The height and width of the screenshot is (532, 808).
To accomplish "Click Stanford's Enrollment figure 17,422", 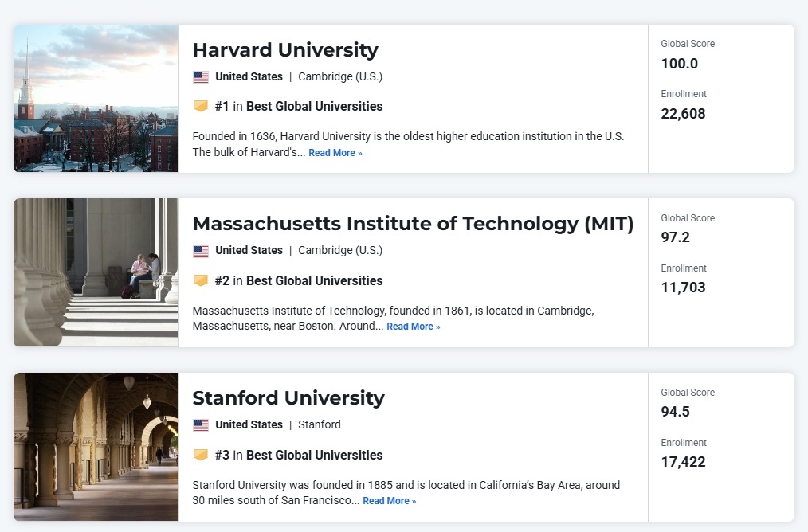I will pos(683,462).
